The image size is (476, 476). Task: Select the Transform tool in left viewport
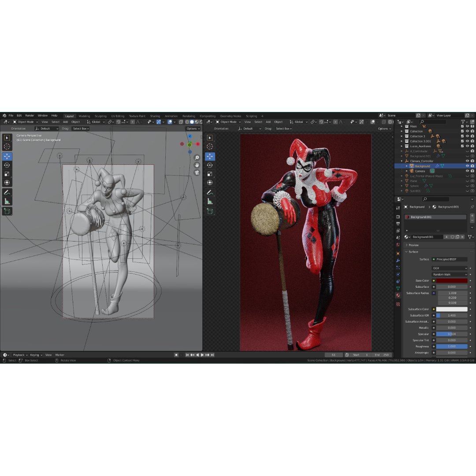[7, 183]
